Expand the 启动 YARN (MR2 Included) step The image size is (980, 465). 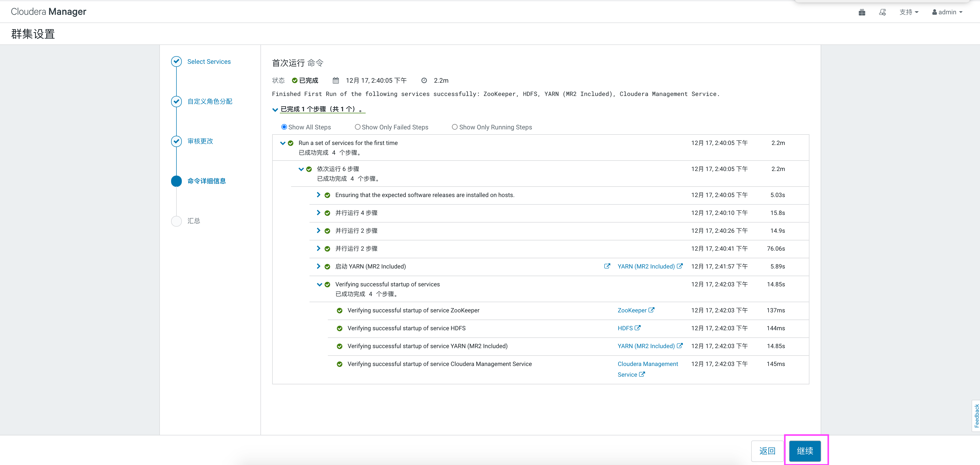(x=318, y=266)
